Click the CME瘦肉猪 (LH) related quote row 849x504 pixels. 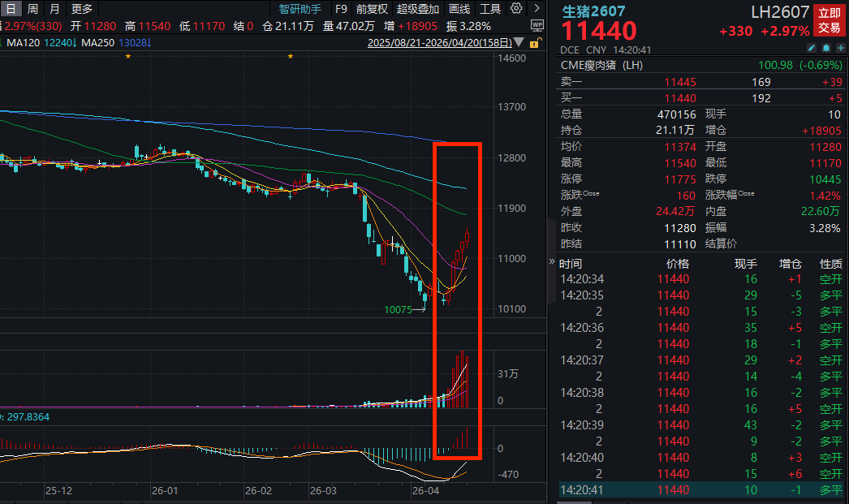[x=702, y=66]
